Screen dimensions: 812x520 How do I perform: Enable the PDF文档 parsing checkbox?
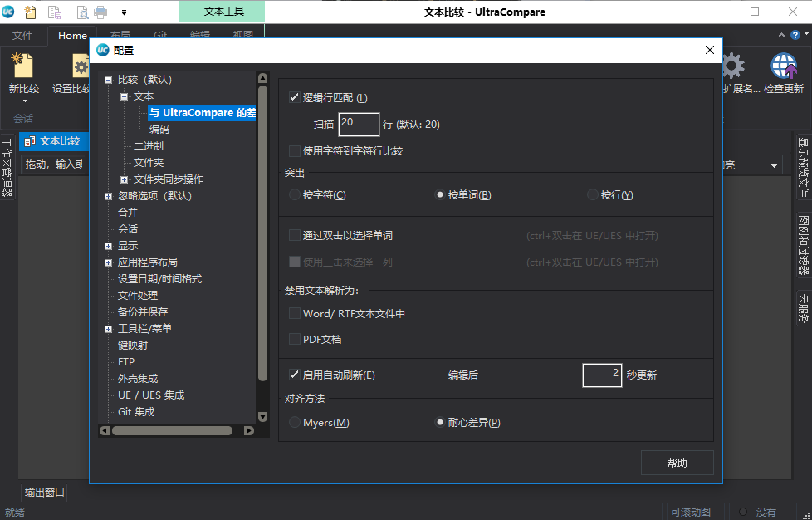(295, 338)
